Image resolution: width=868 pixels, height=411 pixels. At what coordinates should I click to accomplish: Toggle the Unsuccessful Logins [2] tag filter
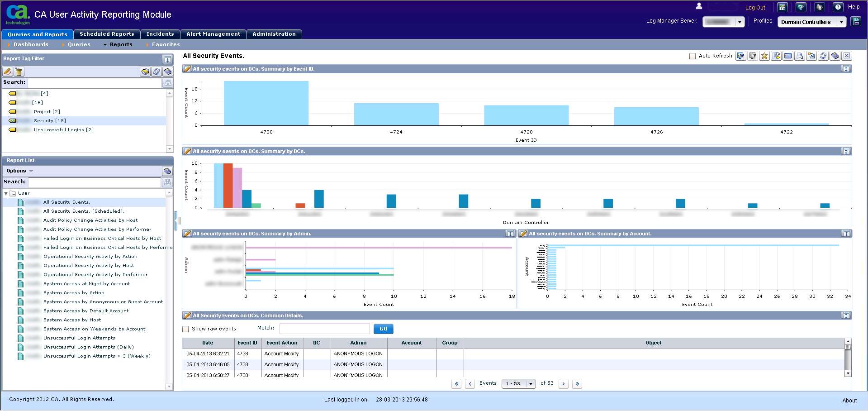(85, 130)
